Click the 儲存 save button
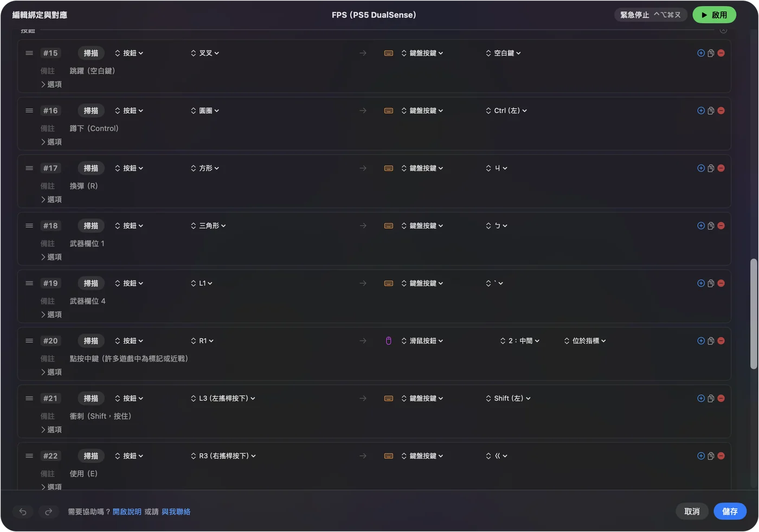The height and width of the screenshot is (532, 759). [730, 511]
